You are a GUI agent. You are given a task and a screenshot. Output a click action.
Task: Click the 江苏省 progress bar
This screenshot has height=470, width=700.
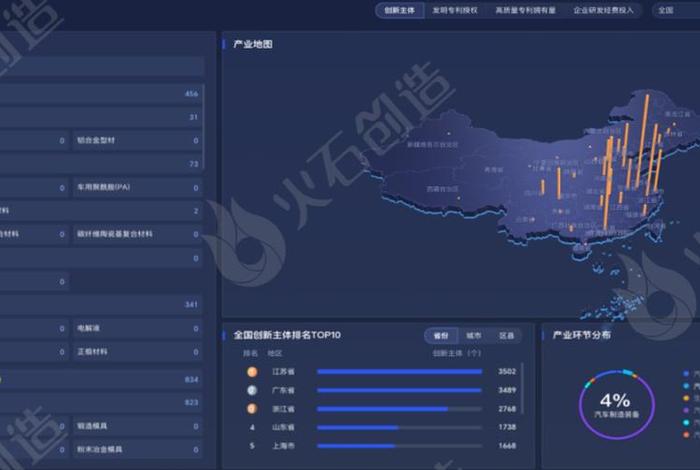[400, 371]
